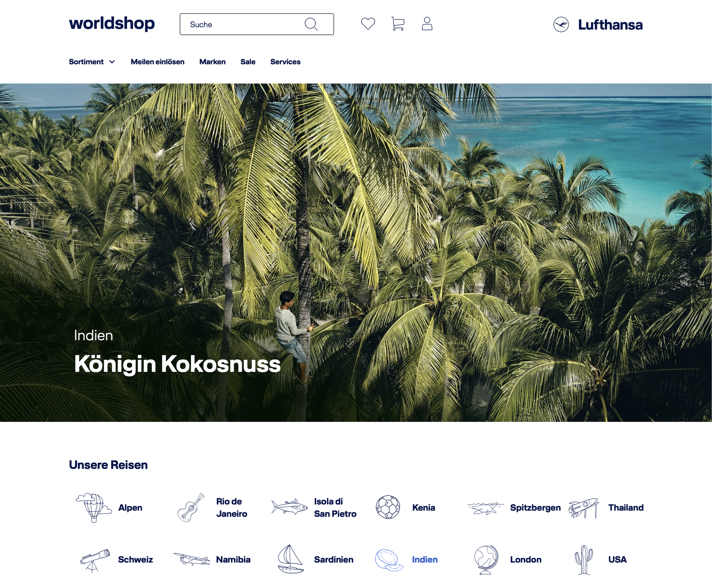712x588 pixels.
Task: Open the Meilen einlösen menu item
Action: click(157, 62)
